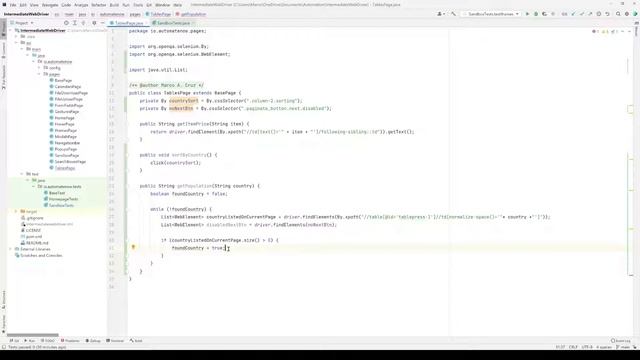Open the Build menu
640x360 pixels.
pos(114,5)
